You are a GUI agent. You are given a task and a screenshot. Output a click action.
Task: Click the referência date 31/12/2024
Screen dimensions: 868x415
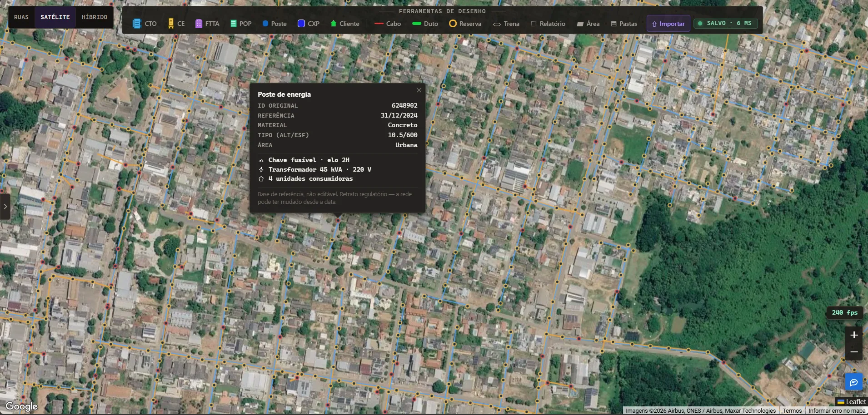point(399,115)
